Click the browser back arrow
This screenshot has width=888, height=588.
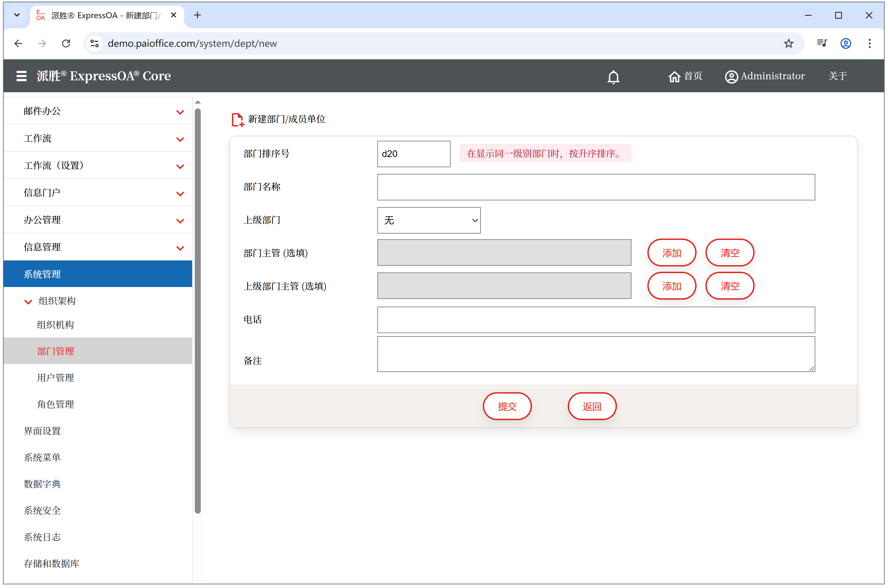(x=18, y=43)
